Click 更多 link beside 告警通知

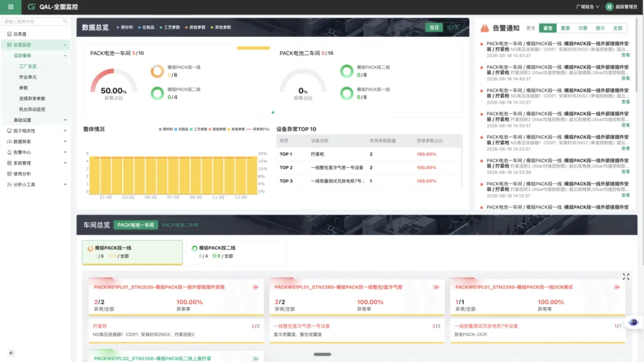531,29
